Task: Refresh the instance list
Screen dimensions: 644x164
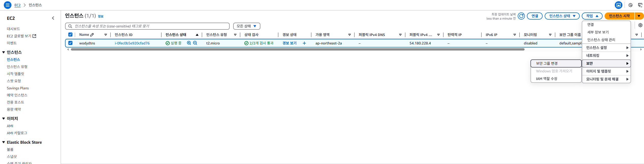Action: (x=521, y=16)
